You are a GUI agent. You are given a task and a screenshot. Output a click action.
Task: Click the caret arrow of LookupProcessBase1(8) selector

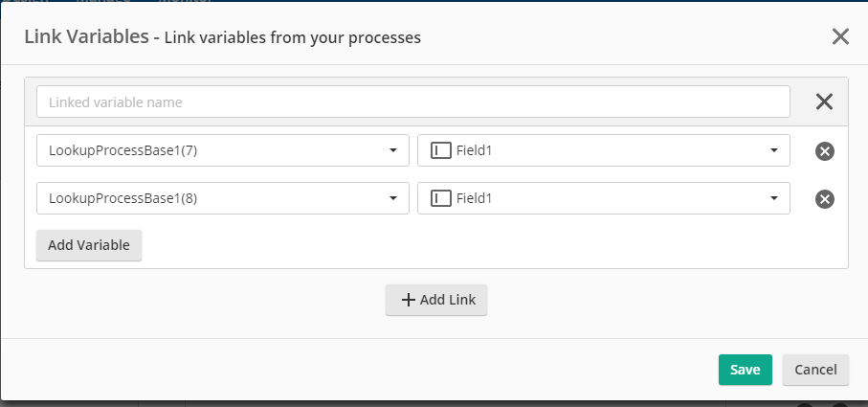393,198
